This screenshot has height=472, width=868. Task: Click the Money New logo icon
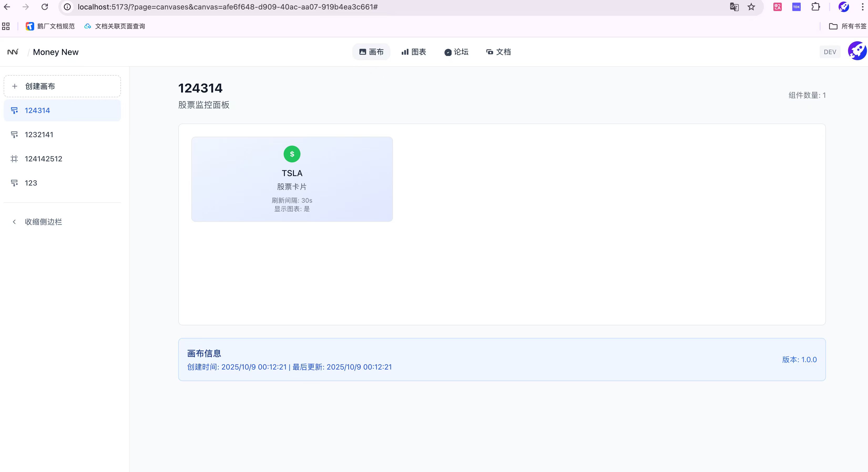coord(13,52)
